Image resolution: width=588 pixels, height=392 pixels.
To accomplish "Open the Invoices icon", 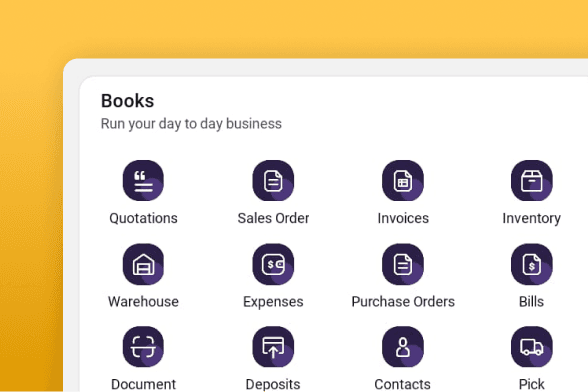I will 403,180.
